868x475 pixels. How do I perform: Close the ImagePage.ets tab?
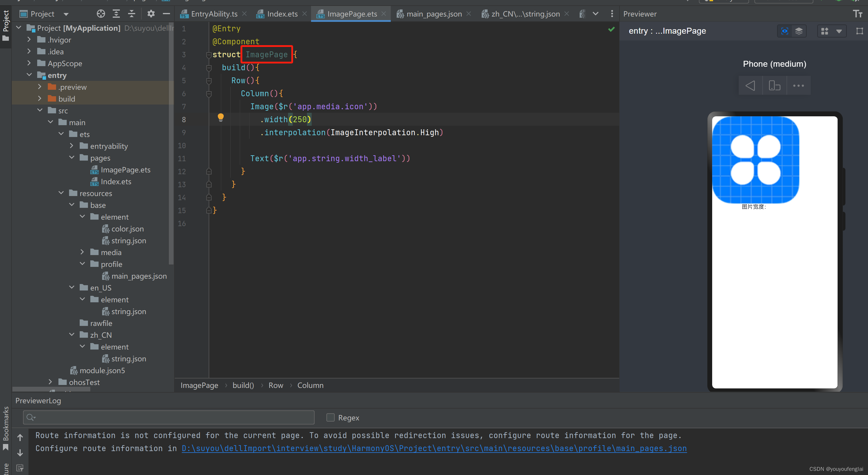tap(384, 14)
